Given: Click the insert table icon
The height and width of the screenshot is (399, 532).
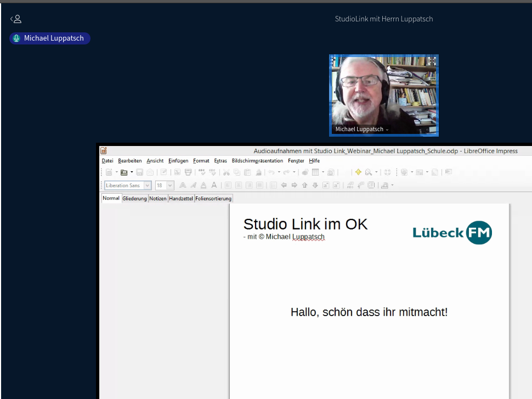Looking at the screenshot, I should [x=315, y=172].
